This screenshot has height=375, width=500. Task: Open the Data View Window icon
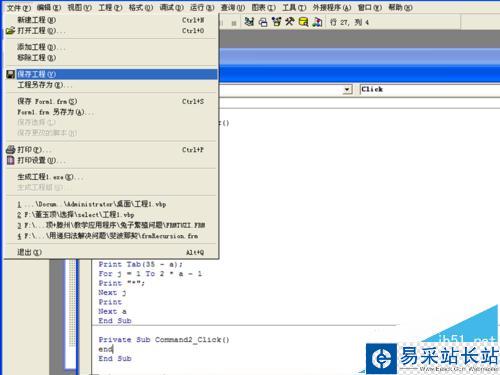[x=303, y=22]
